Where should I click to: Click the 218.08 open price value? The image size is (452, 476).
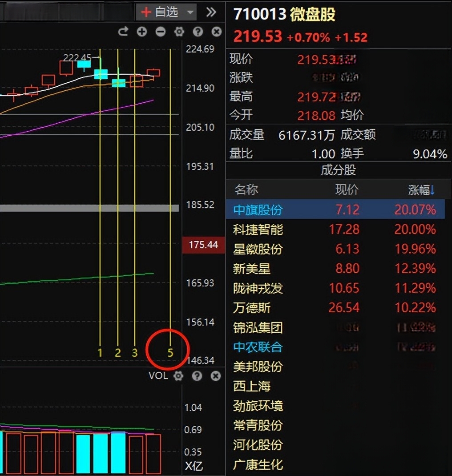[316, 116]
